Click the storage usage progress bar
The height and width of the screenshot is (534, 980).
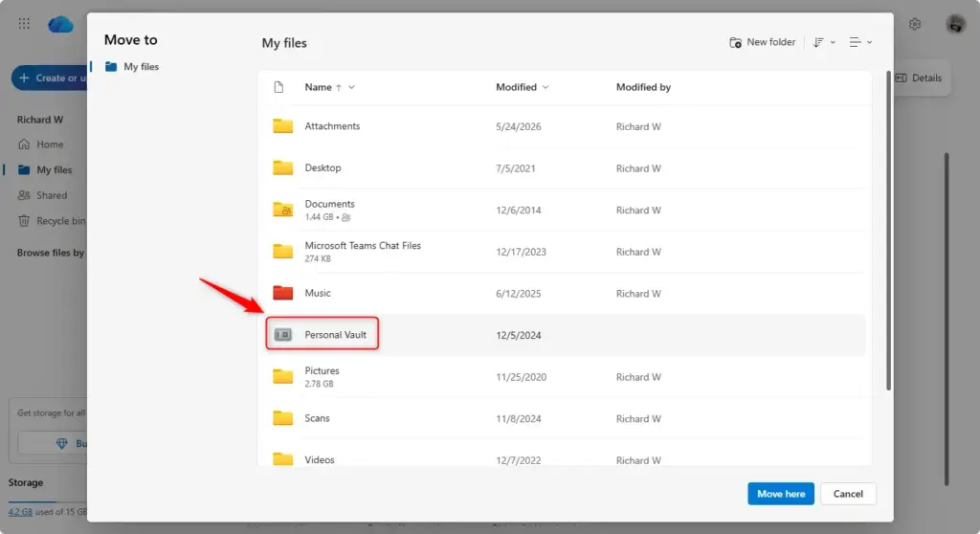48,501
